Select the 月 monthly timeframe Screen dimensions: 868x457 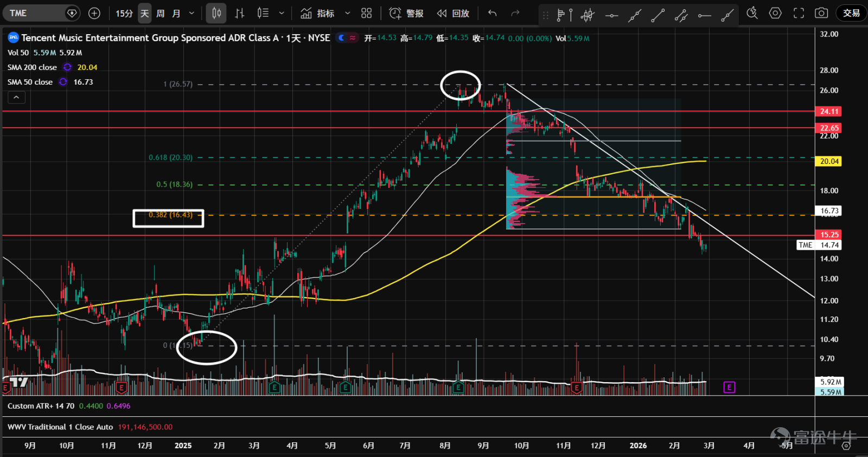pos(176,13)
